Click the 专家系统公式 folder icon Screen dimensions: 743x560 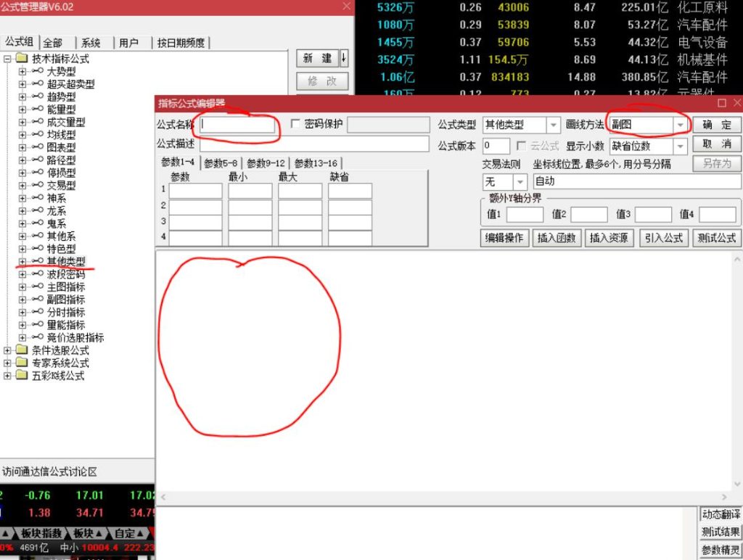pos(21,363)
